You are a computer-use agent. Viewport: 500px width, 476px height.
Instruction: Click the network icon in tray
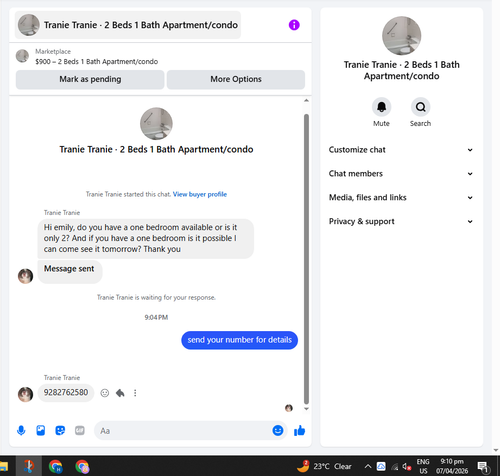[395, 467]
